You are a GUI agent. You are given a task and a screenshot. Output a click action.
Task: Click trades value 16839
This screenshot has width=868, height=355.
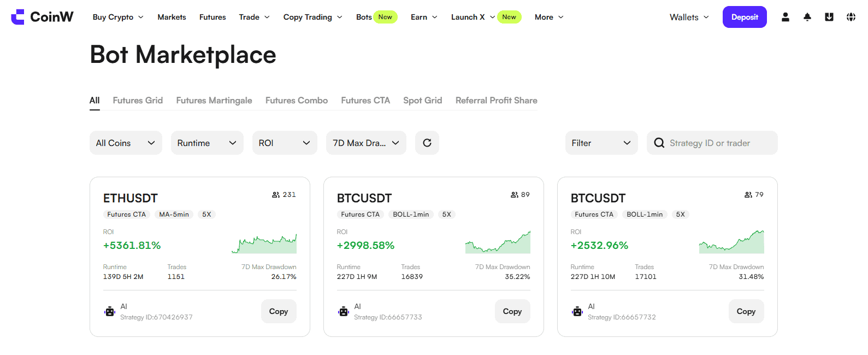pyautogui.click(x=412, y=277)
